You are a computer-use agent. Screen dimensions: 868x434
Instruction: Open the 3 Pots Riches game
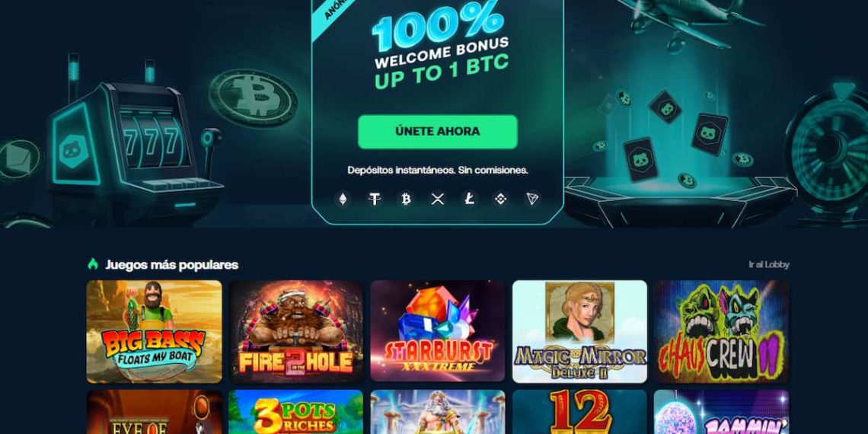tap(296, 412)
